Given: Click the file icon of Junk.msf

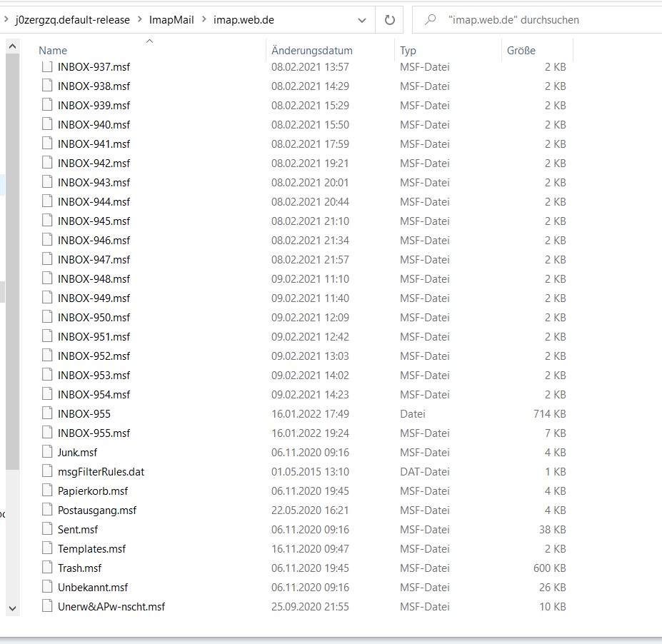Looking at the screenshot, I should click(47, 452).
